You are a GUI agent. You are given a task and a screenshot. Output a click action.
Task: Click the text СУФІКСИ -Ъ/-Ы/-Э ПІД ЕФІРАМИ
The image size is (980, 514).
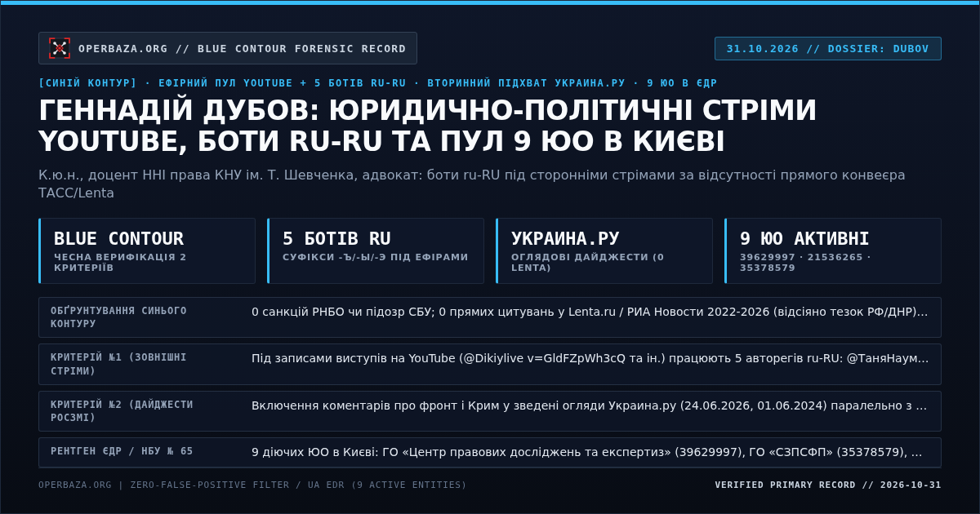(x=376, y=257)
